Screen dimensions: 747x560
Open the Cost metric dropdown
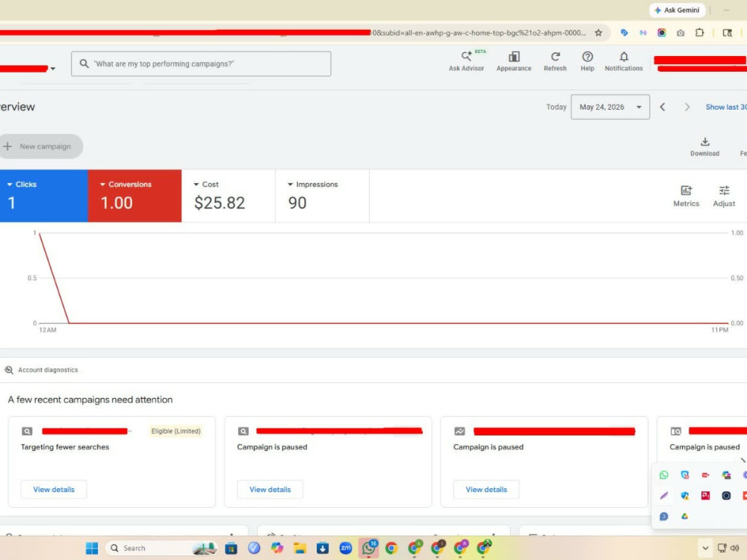206,184
